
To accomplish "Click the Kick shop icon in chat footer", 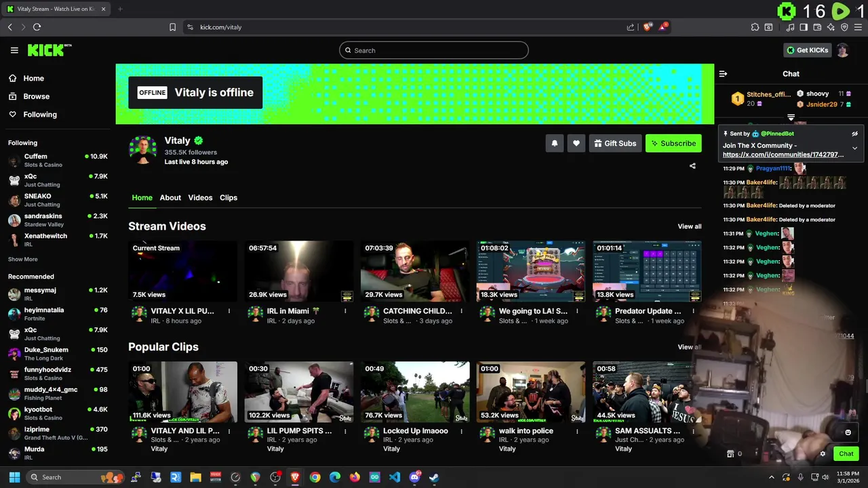I will 730,453.
